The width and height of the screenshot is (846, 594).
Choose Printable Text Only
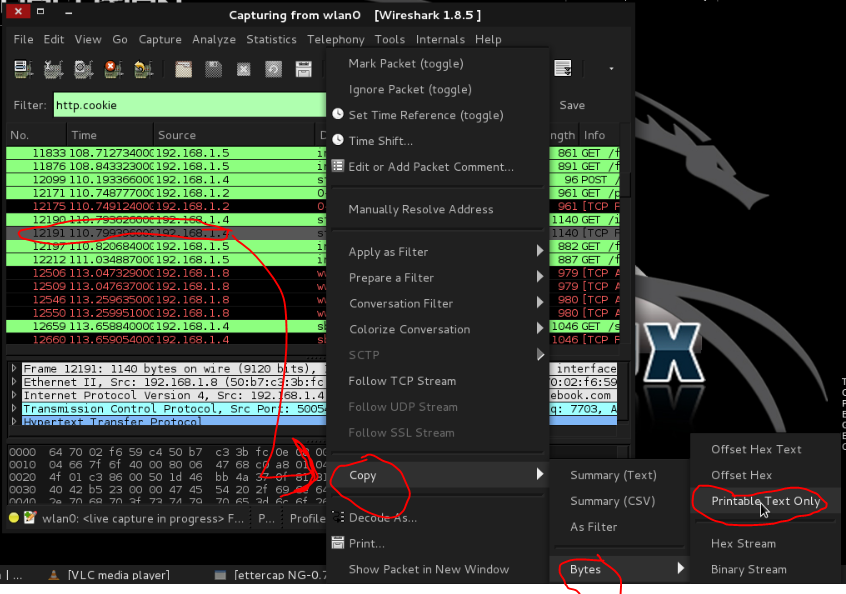(x=765, y=501)
